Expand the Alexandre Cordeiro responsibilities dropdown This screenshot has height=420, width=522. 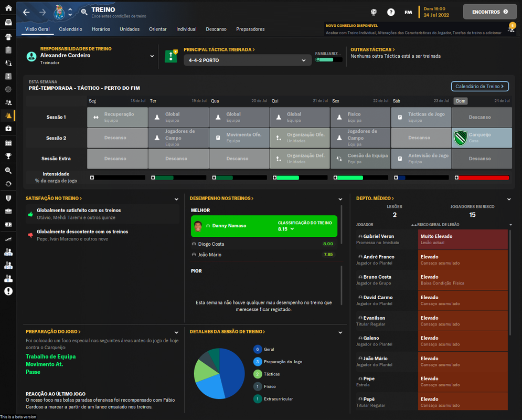coord(152,56)
